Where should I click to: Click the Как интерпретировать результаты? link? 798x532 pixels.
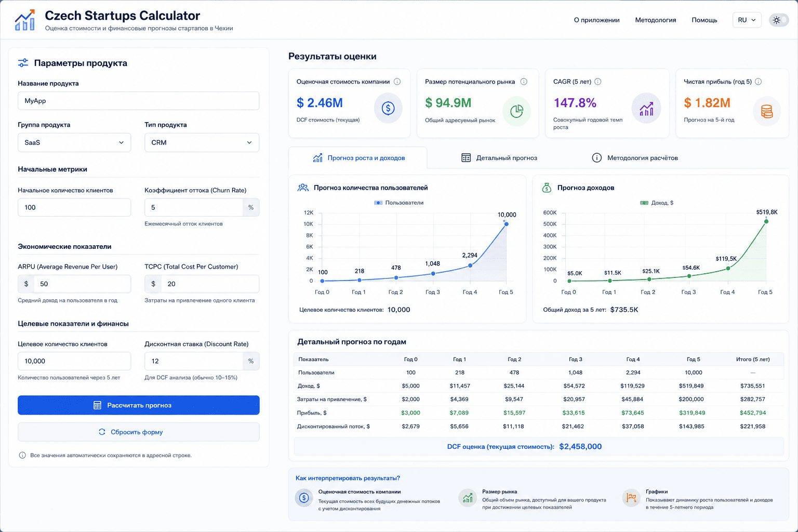pos(348,478)
